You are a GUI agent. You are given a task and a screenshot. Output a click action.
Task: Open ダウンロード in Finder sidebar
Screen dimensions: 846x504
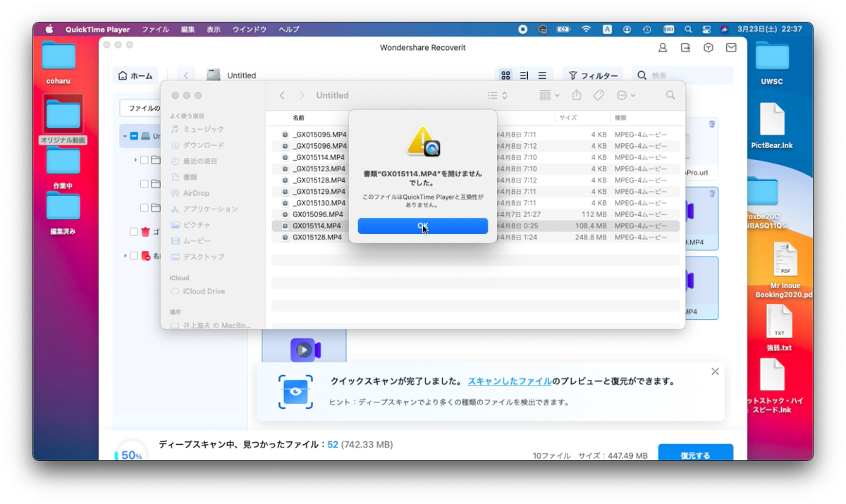pyautogui.click(x=197, y=145)
